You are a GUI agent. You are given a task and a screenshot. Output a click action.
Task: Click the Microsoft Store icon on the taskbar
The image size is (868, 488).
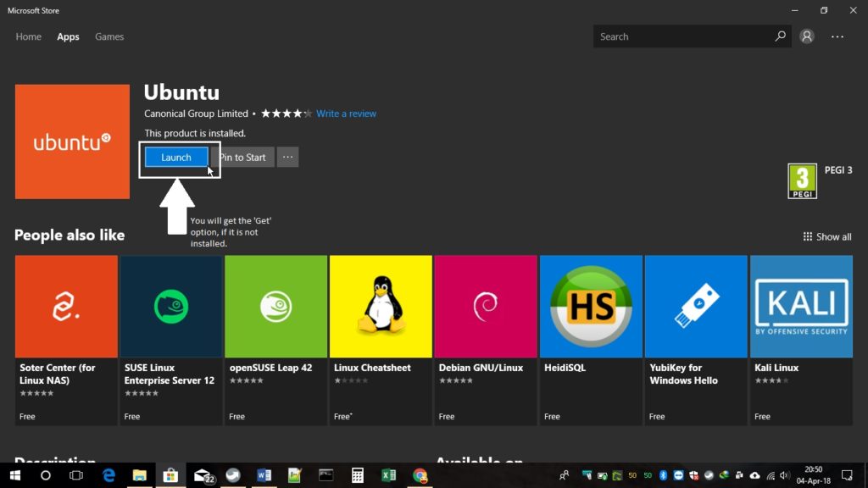pos(170,475)
